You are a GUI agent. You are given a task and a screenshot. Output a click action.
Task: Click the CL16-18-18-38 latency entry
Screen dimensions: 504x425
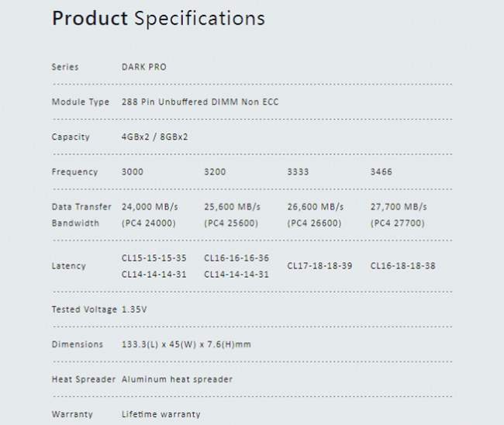(402, 266)
